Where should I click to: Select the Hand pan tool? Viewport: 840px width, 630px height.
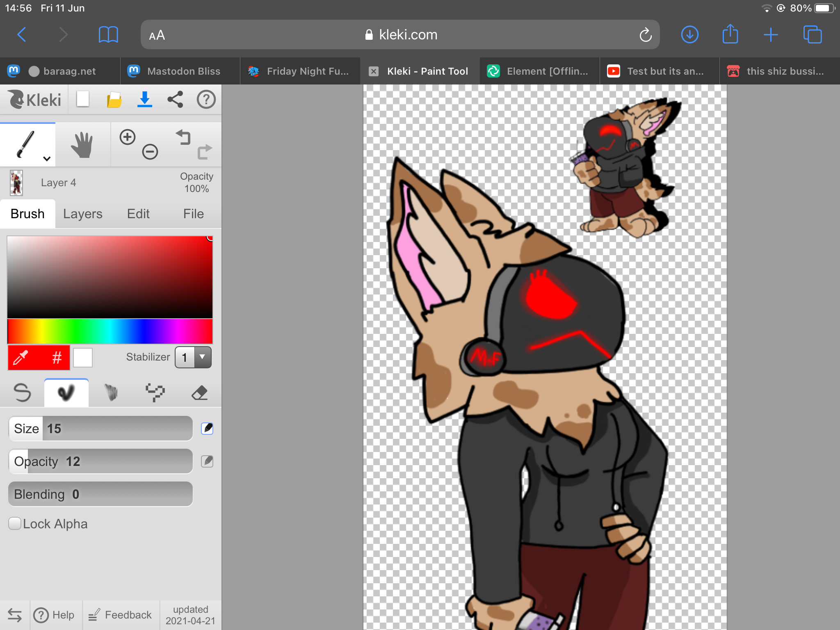[82, 145]
